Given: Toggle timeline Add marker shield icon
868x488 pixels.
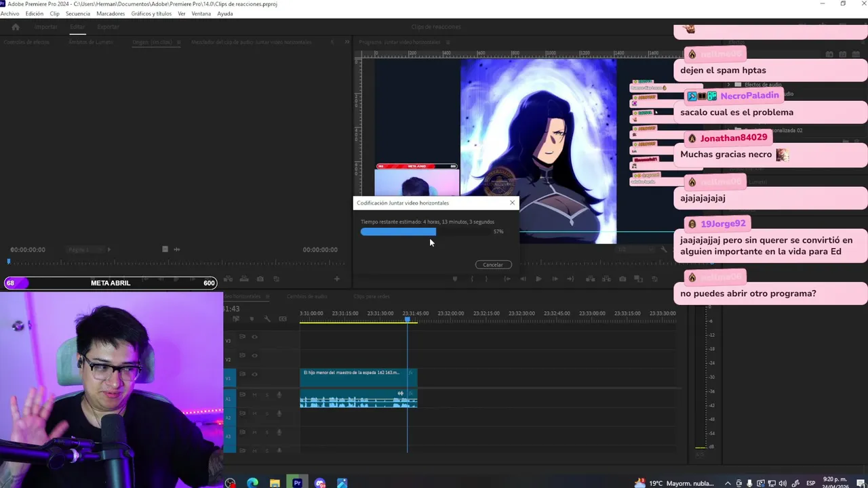Looking at the screenshot, I should point(252,319).
